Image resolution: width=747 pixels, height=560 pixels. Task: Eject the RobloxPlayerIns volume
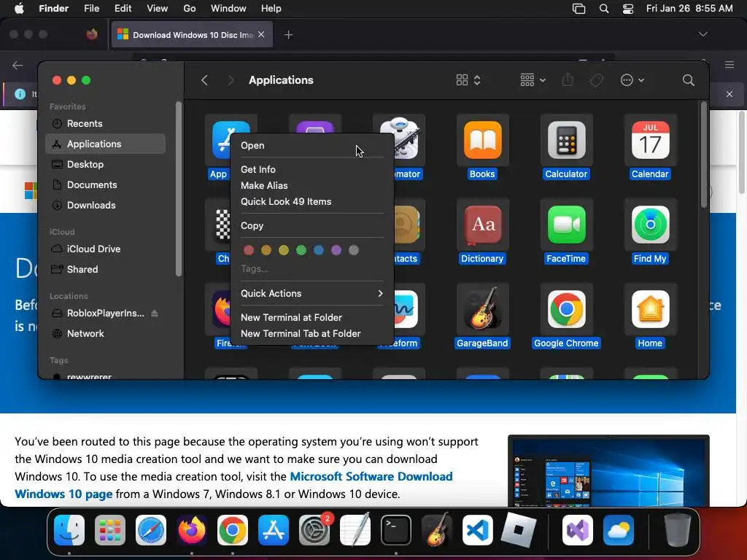(155, 314)
